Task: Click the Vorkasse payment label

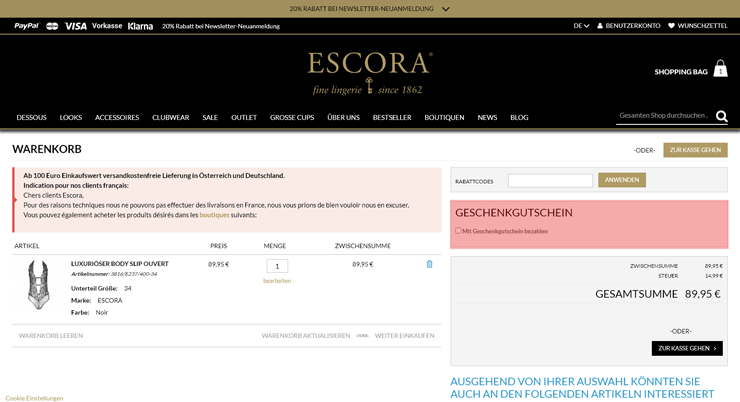Action: pos(107,26)
